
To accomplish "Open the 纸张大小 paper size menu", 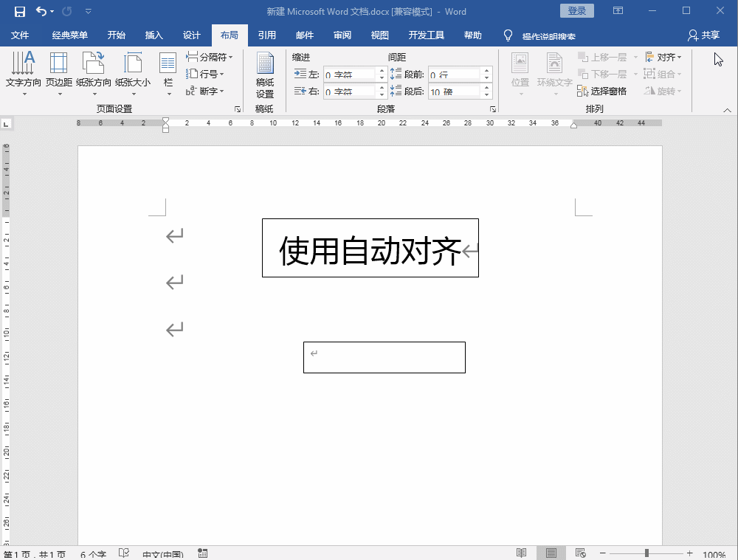I will (133, 73).
